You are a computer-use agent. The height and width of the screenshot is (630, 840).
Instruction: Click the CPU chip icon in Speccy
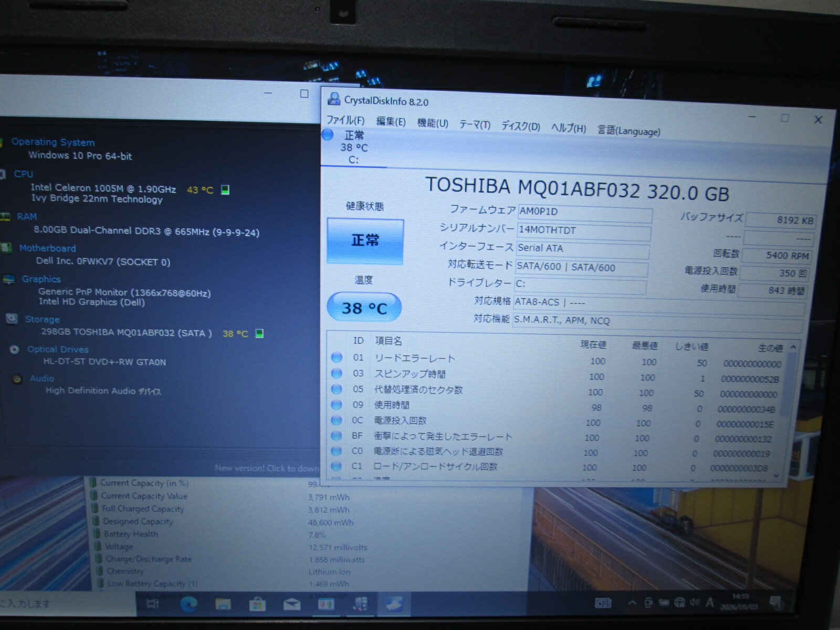click(2, 174)
